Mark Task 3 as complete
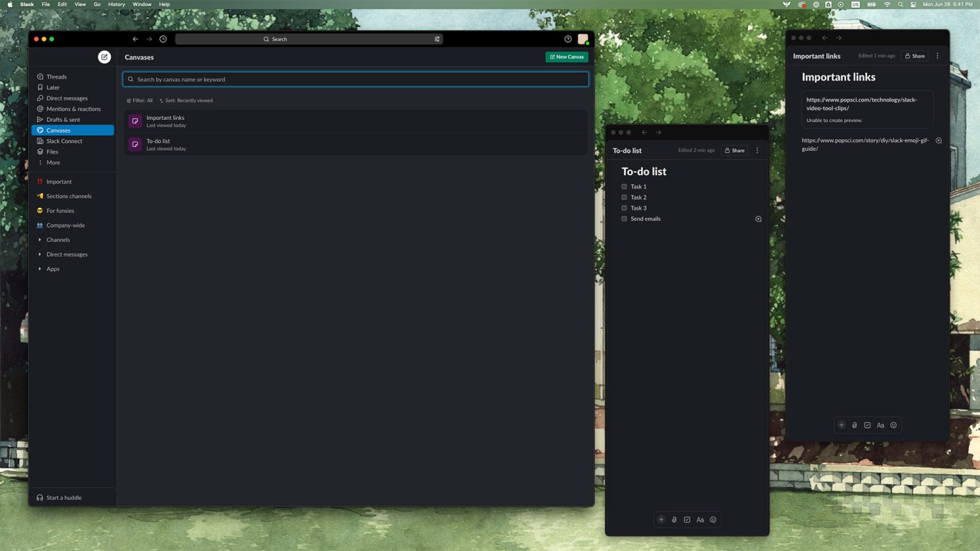 click(624, 208)
